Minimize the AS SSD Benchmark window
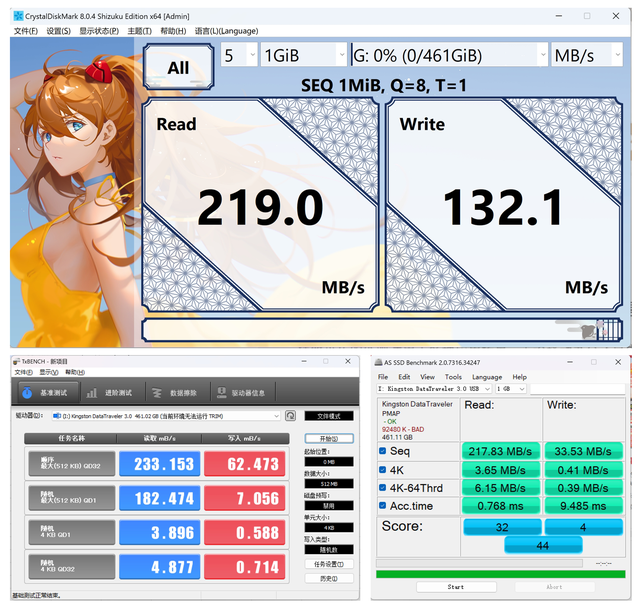Image resolution: width=640 pixels, height=608 pixels. point(570,362)
